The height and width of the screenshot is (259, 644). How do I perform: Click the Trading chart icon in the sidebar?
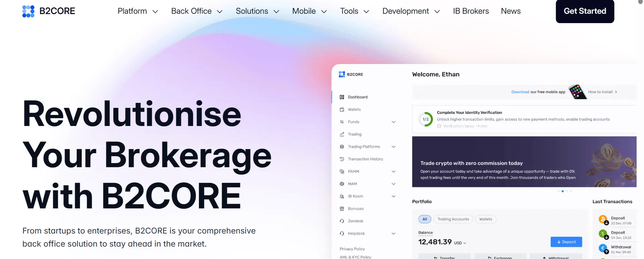click(342, 134)
